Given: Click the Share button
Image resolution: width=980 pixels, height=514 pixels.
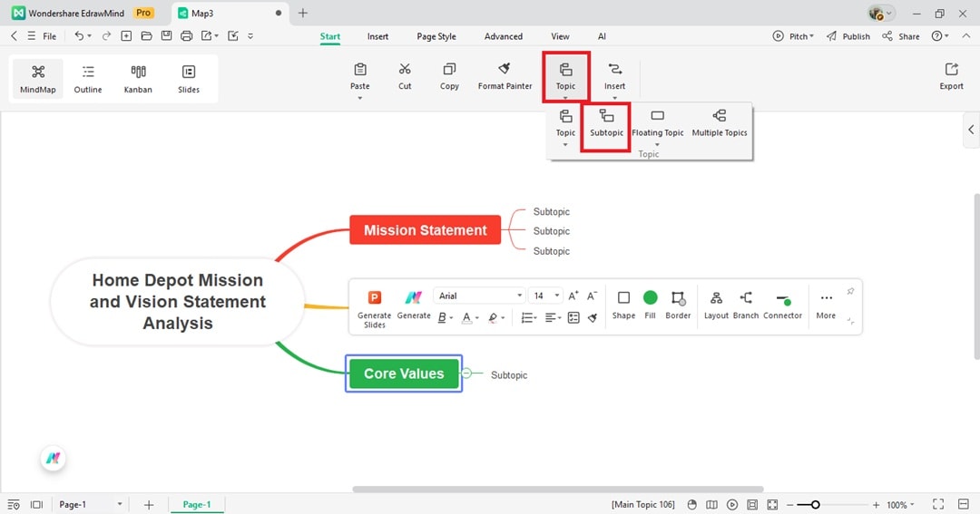Looking at the screenshot, I should click(x=901, y=36).
